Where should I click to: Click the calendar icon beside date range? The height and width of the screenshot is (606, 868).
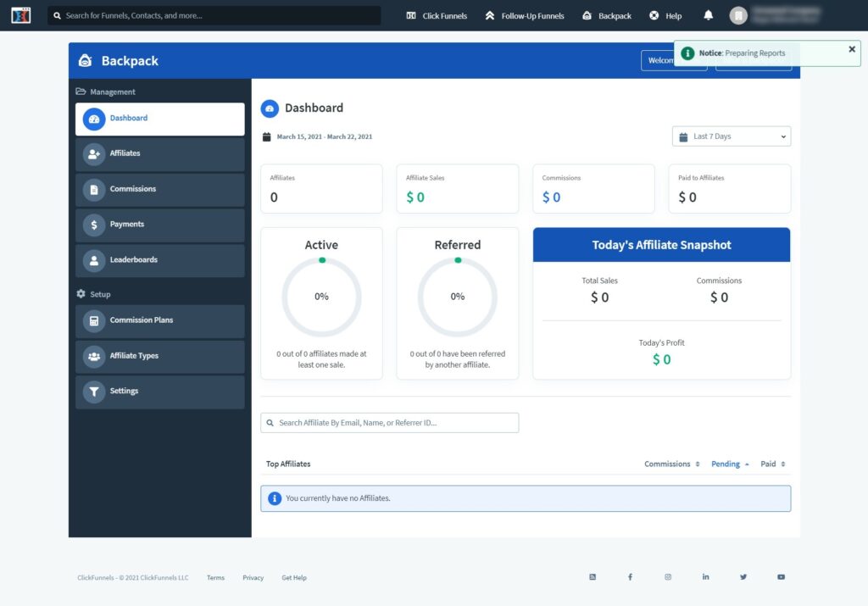click(266, 136)
